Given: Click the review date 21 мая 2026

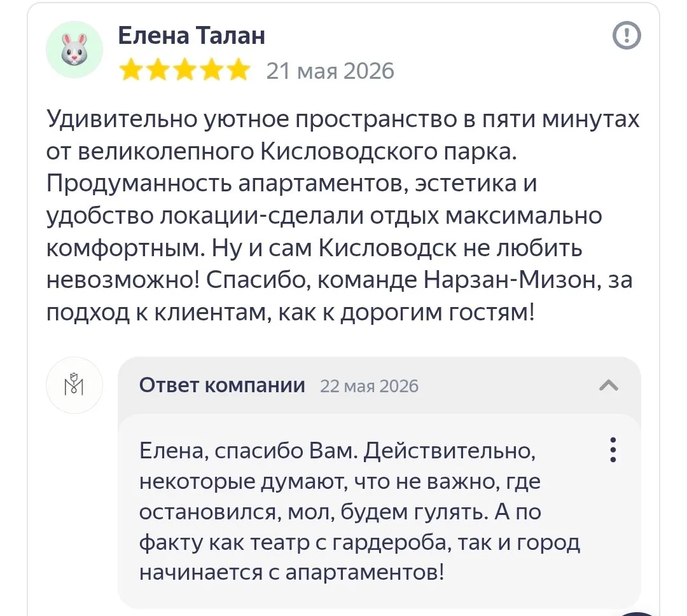Looking at the screenshot, I should click(x=330, y=71).
